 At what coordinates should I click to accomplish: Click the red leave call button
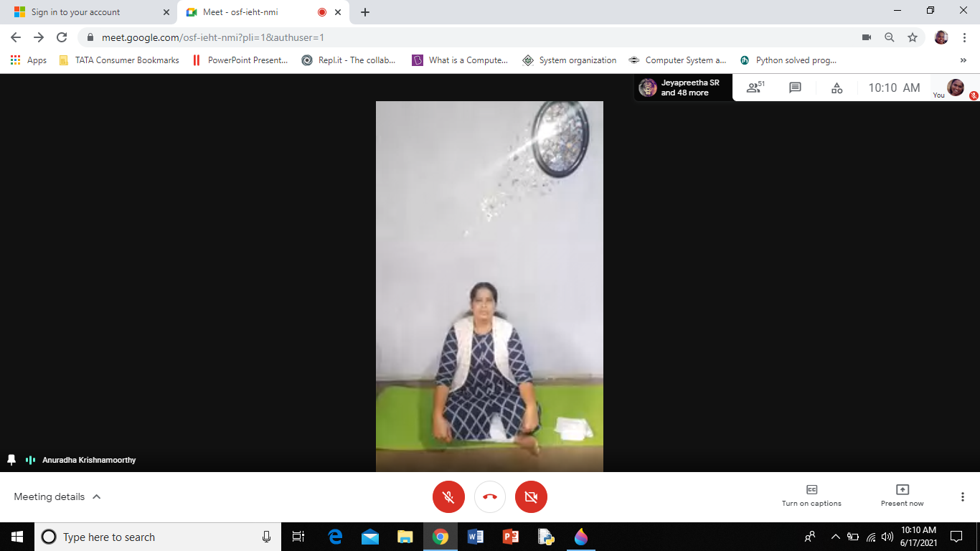point(490,496)
